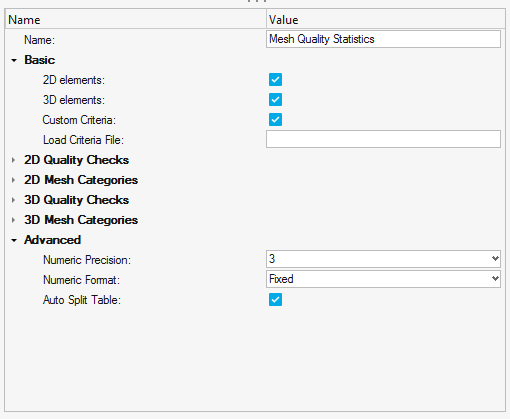Click the Load Criteria File input field
This screenshot has height=419, width=510.
click(383, 139)
